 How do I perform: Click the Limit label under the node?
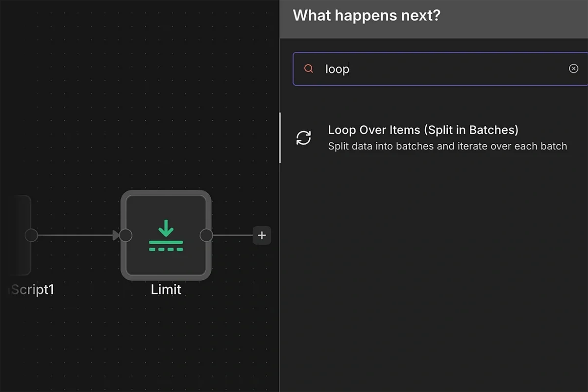pyautogui.click(x=166, y=289)
